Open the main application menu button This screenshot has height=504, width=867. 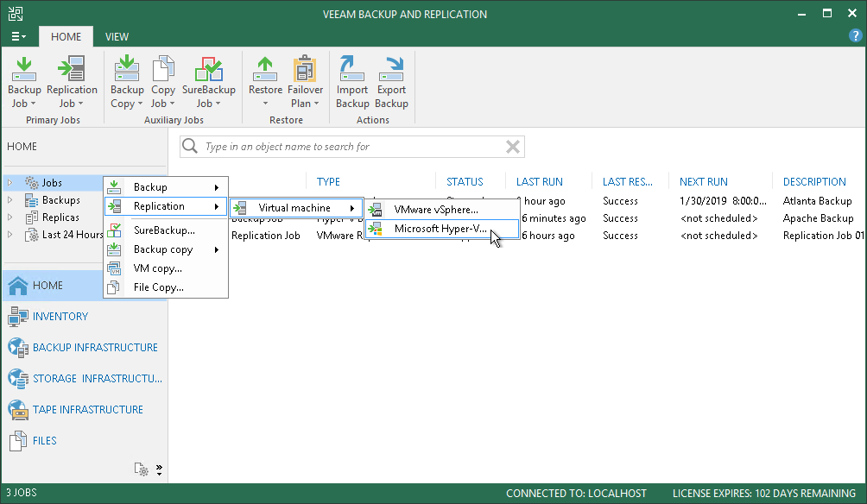coord(19,36)
